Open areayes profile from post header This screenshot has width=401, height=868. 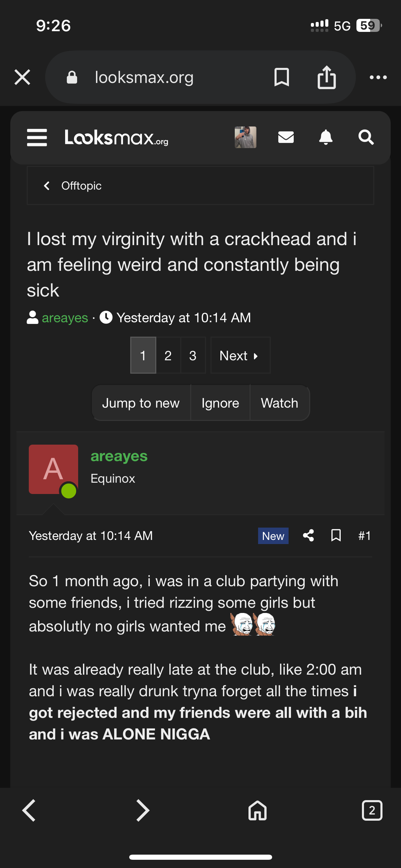coord(119,456)
